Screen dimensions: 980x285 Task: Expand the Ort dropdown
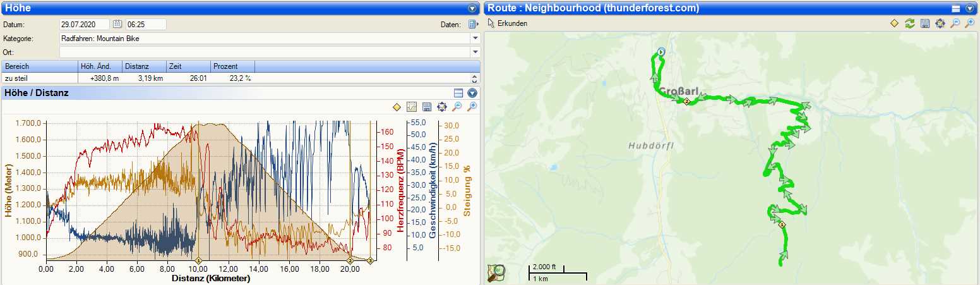click(x=475, y=52)
